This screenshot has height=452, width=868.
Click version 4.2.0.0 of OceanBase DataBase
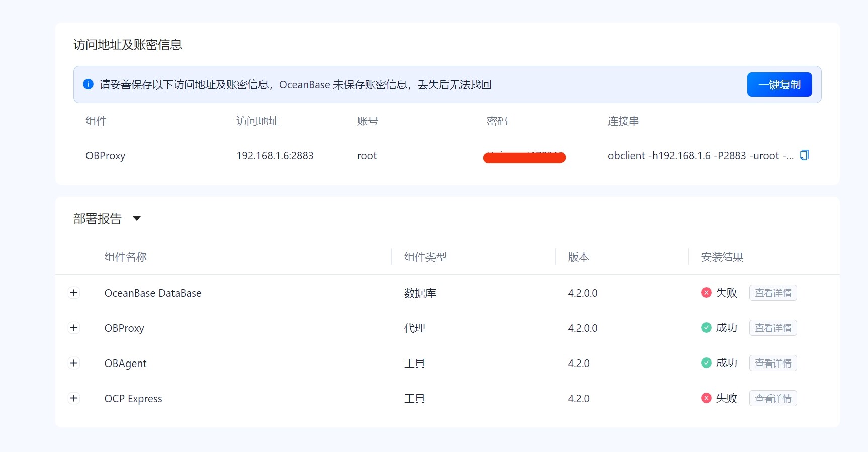click(583, 293)
